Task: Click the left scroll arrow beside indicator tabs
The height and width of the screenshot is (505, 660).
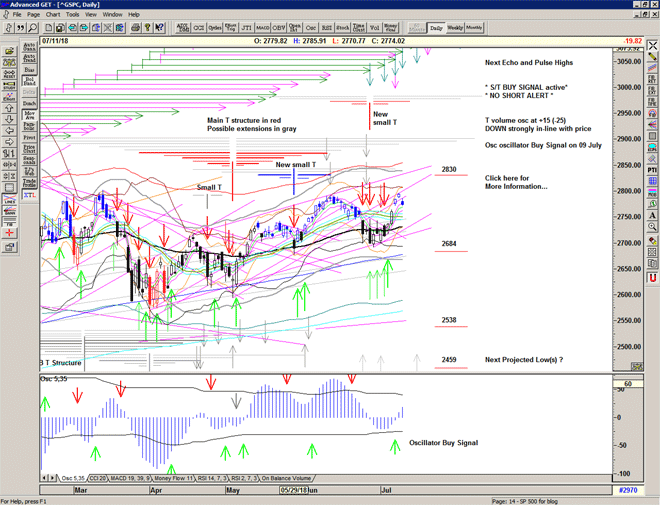Action: click(44, 479)
